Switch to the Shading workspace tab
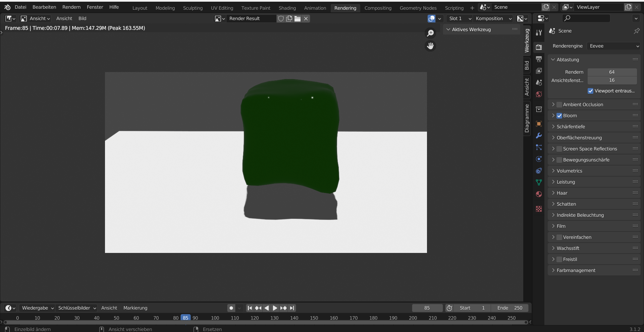Viewport: 644px width, 332px height. [x=287, y=8]
